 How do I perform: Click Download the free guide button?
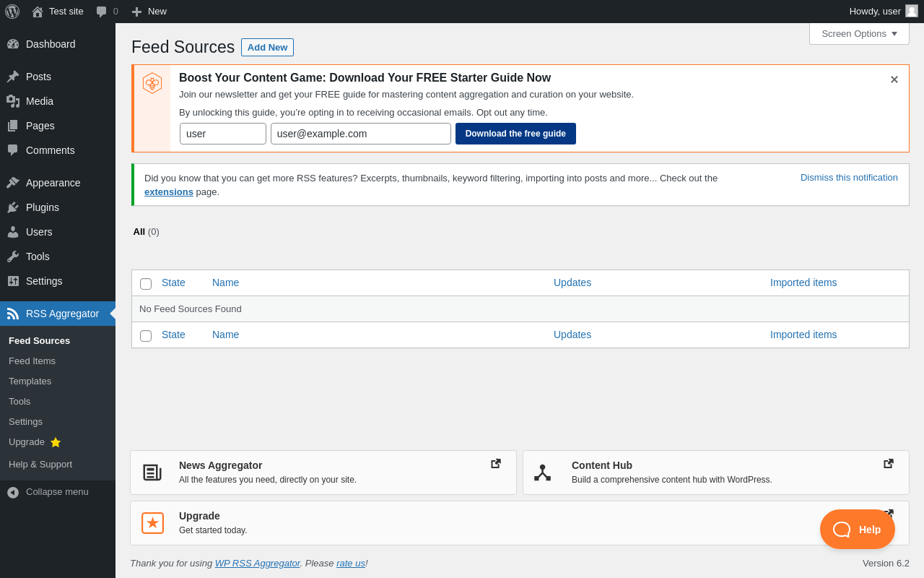point(515,134)
